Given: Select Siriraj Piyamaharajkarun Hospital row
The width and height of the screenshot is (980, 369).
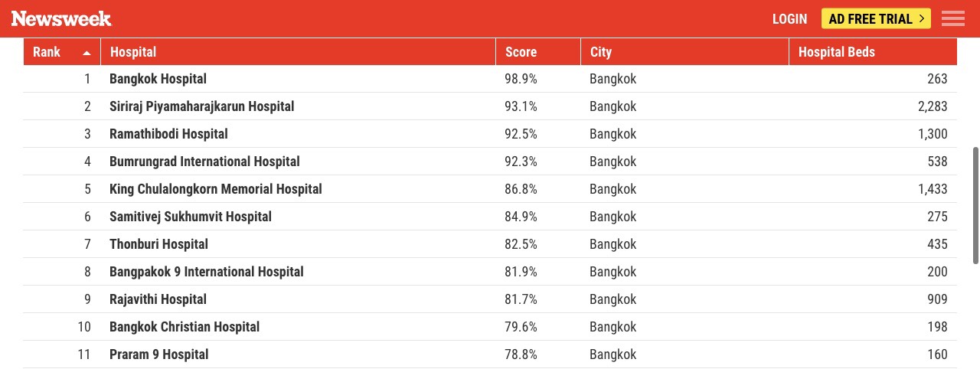Looking at the screenshot, I should pos(201,106).
